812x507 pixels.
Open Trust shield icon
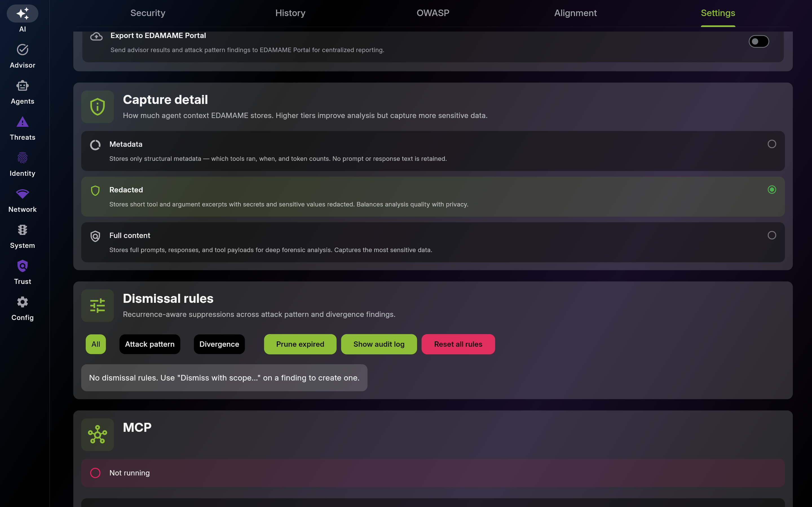tap(23, 266)
